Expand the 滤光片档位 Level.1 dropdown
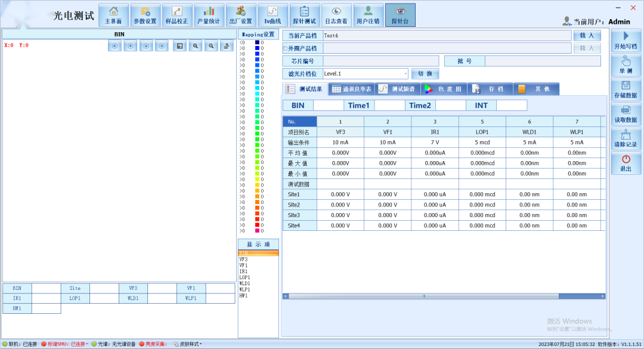 [x=405, y=73]
